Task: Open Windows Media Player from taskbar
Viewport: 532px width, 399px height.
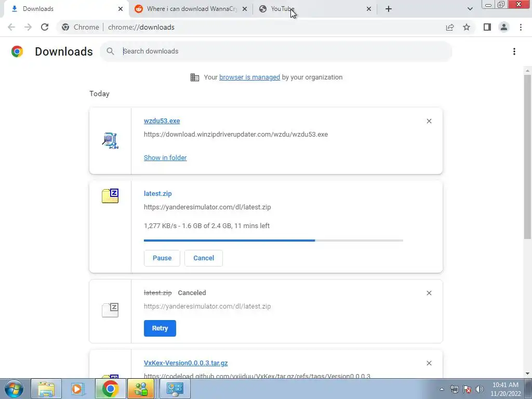Action: [77, 389]
